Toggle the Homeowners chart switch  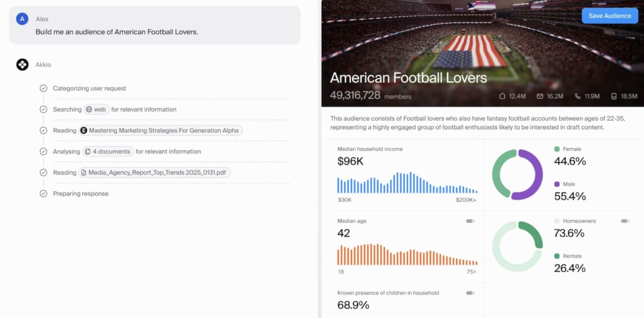625,221
